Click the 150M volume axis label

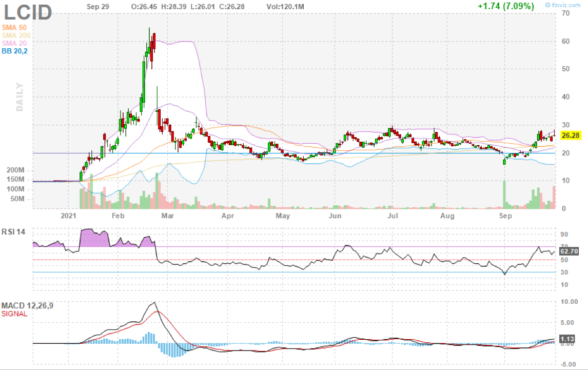coord(15,180)
